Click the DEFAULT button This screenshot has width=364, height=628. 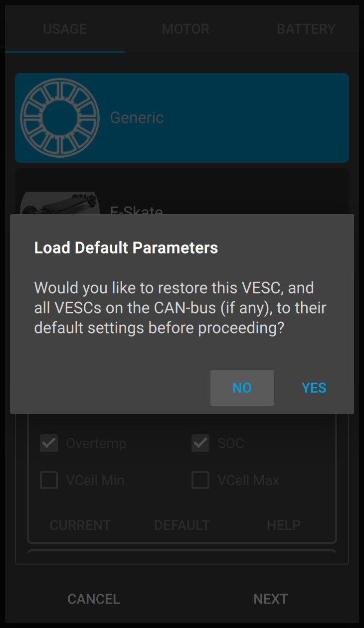click(x=182, y=525)
